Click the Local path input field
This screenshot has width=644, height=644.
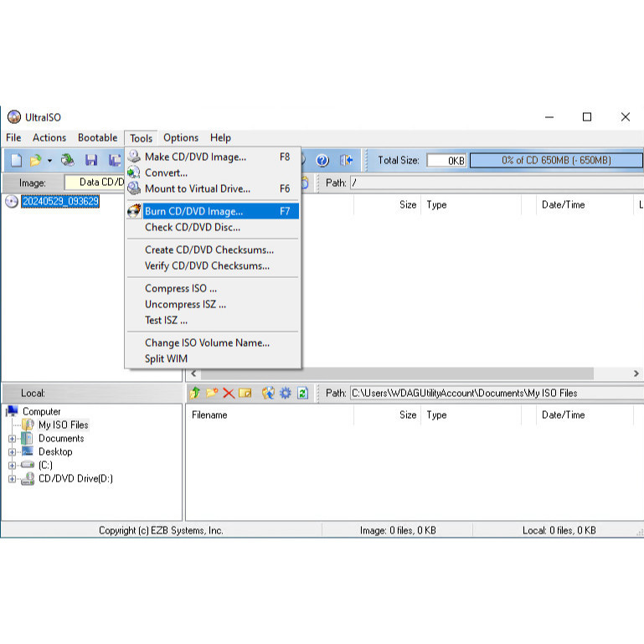494,393
